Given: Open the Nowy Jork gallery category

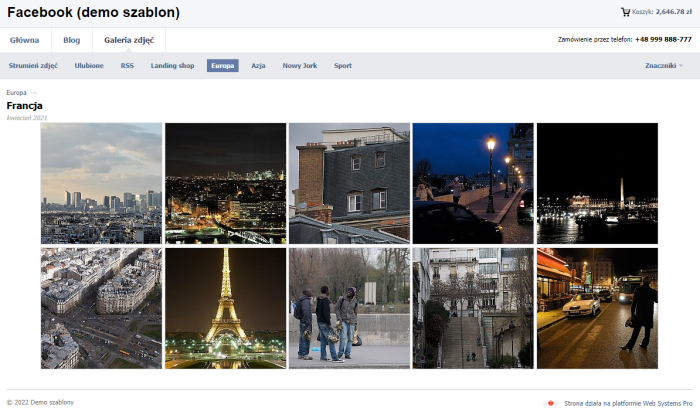Looking at the screenshot, I should [300, 66].
